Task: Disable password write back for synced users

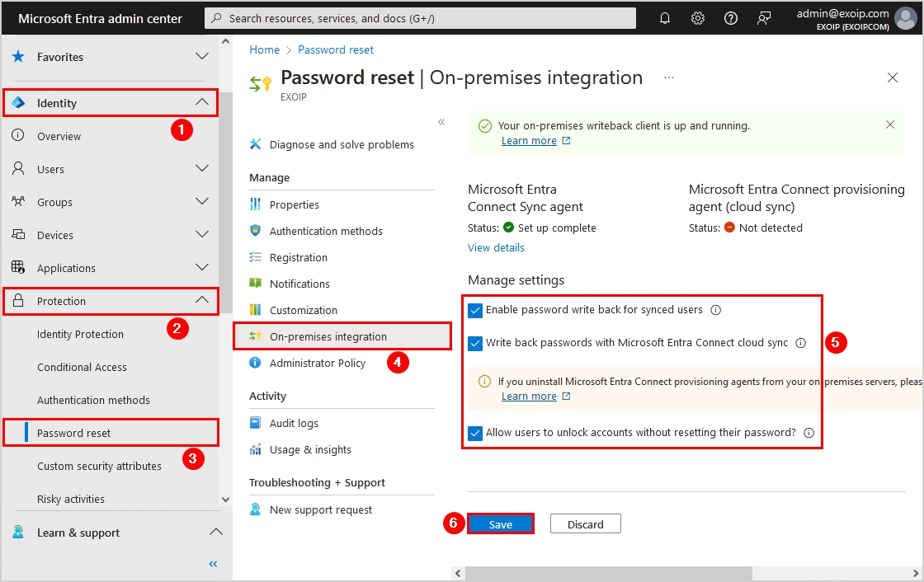Action: click(474, 312)
